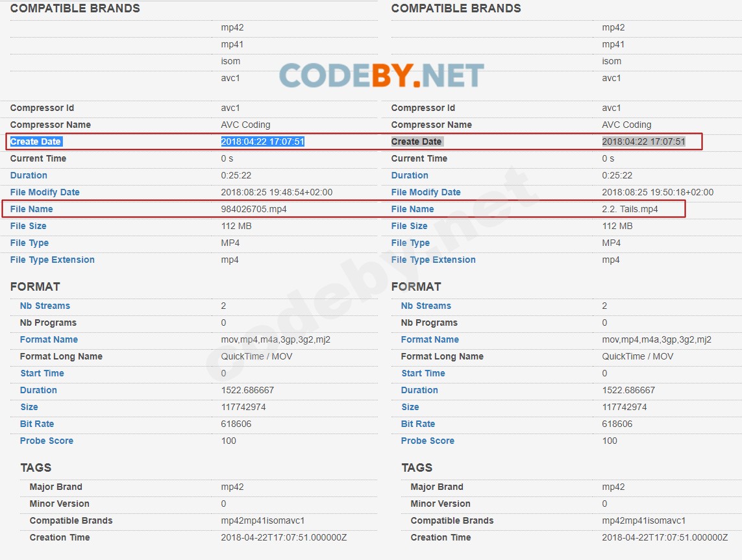This screenshot has height=560, width=742.
Task: Click the highlighted Create Date label in left column
Action: (36, 141)
